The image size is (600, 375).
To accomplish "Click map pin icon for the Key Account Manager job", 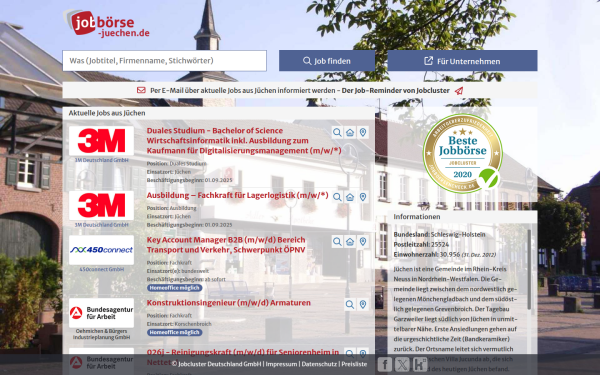I will (x=363, y=241).
